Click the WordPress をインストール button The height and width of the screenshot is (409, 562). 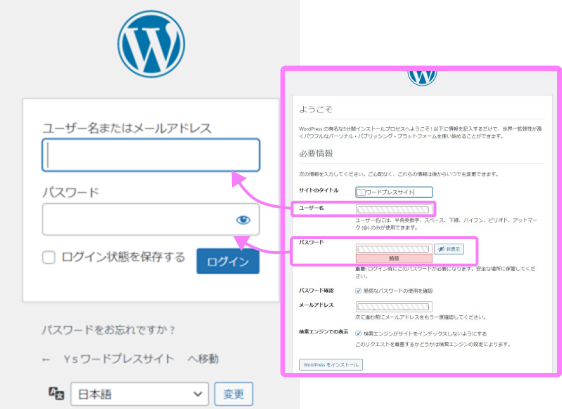pos(331,365)
